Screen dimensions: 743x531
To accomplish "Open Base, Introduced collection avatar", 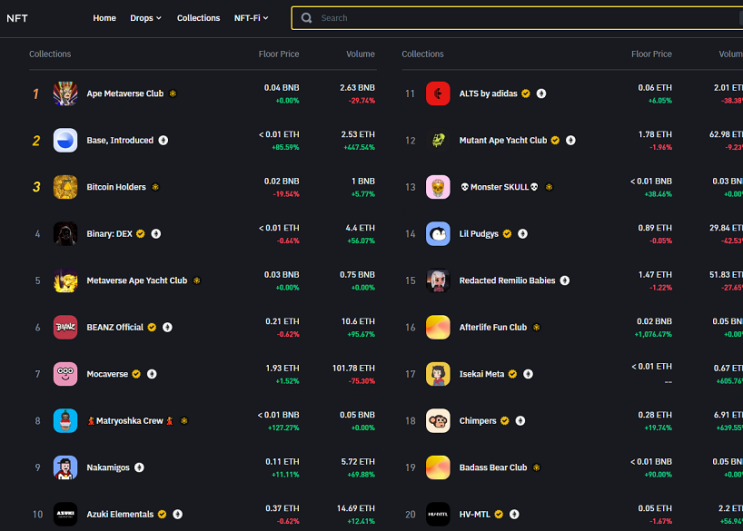I will 65,140.
